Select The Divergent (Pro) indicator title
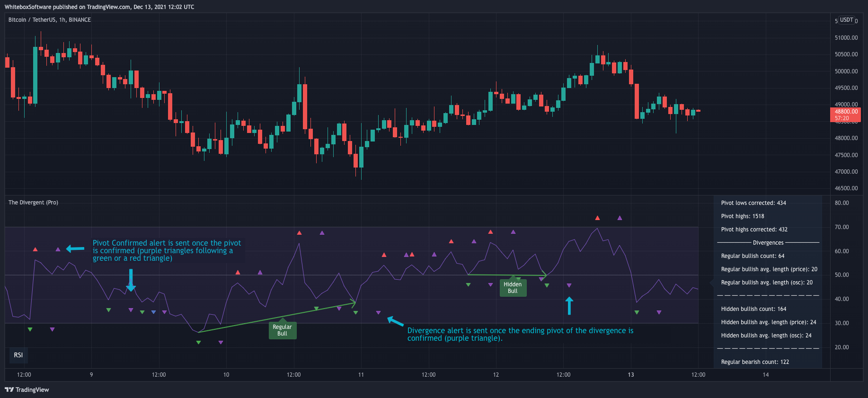 click(x=33, y=203)
